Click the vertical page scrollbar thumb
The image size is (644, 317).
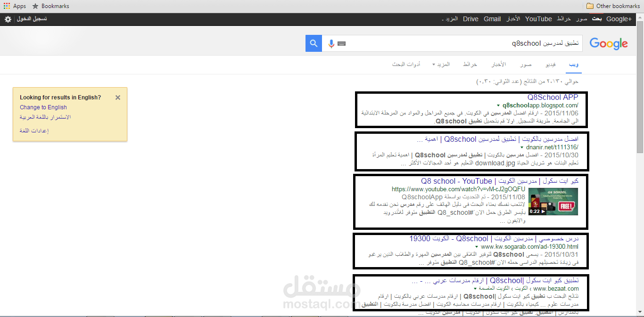coord(640,87)
